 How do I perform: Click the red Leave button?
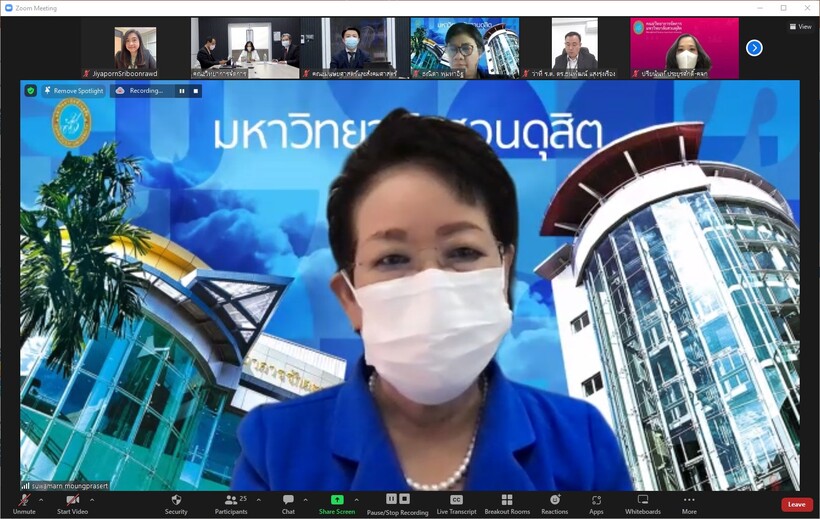click(x=796, y=504)
